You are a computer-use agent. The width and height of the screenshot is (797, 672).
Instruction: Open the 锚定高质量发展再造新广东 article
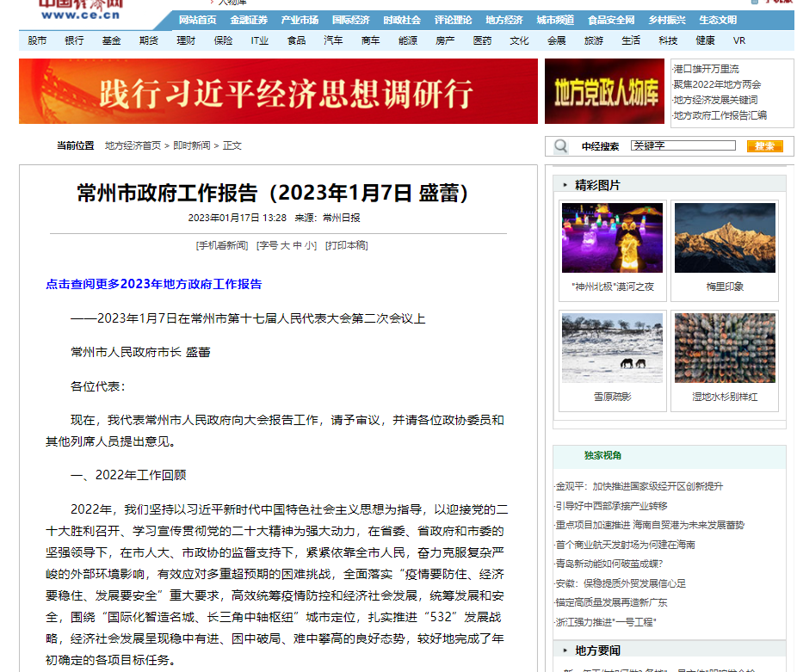(x=611, y=602)
